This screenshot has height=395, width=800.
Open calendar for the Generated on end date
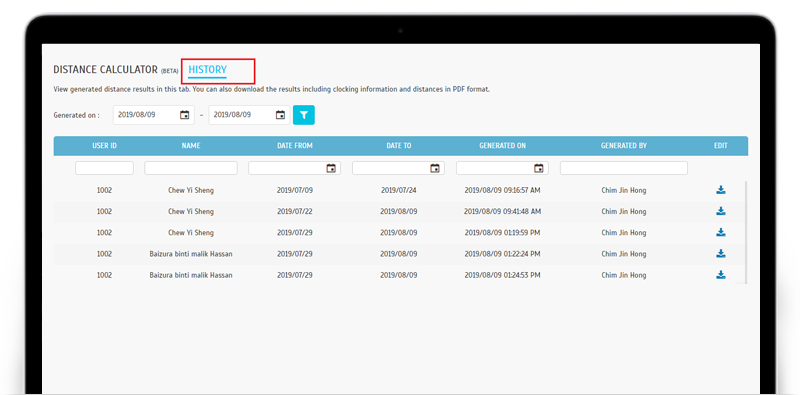point(280,115)
